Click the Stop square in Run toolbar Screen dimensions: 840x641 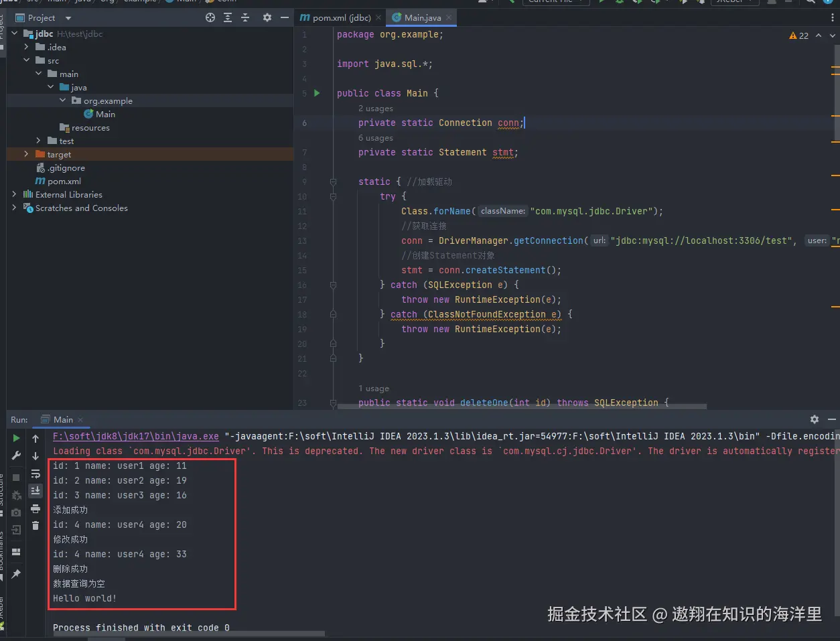pos(16,478)
